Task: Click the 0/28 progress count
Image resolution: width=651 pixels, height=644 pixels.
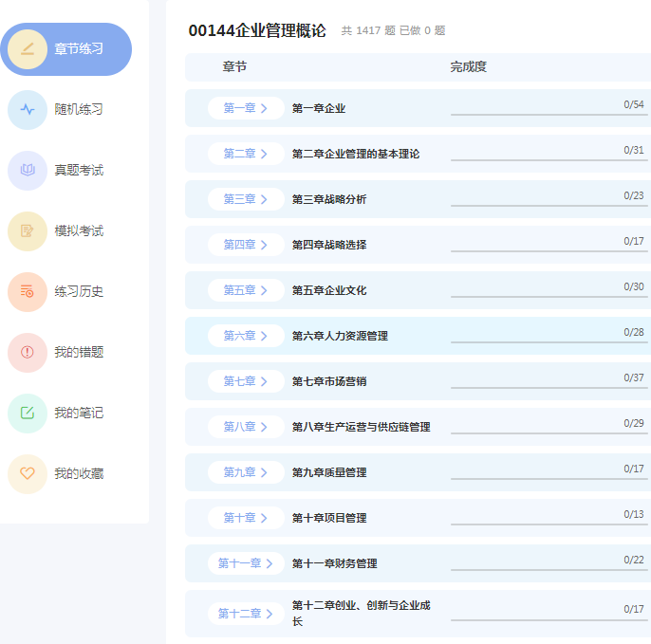Action: pyautogui.click(x=634, y=332)
